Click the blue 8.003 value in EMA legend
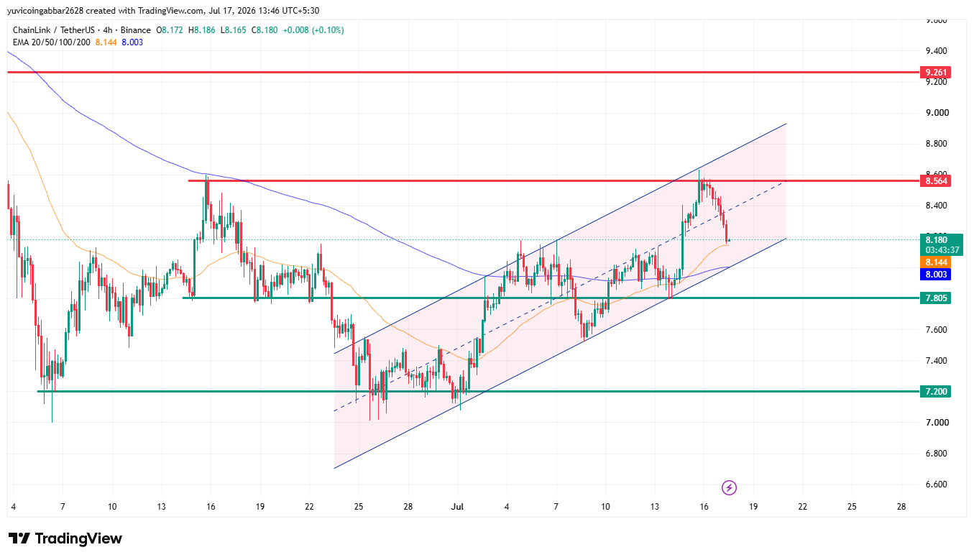Screen dimensions: 974x560 [x=132, y=42]
